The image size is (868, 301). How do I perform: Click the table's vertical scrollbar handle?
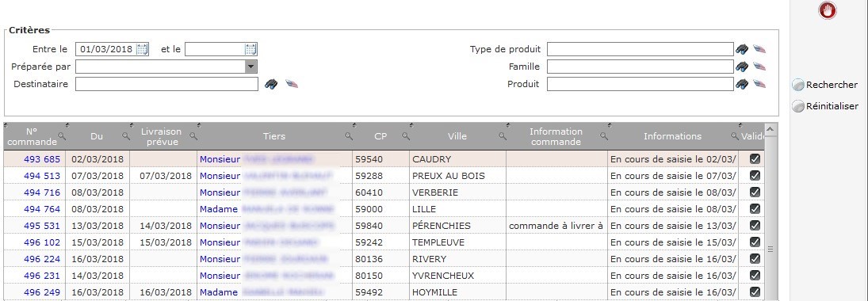[x=770, y=249]
